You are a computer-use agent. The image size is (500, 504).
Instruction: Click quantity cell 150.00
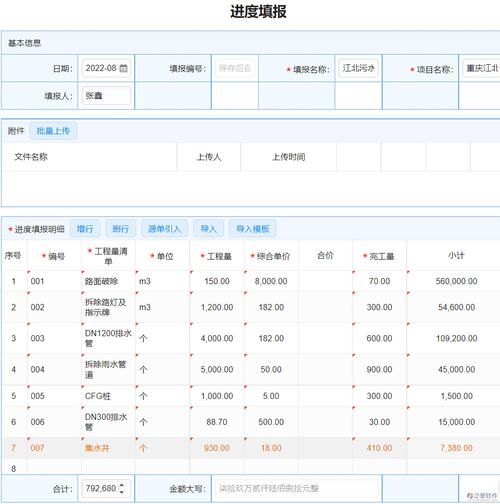217,281
